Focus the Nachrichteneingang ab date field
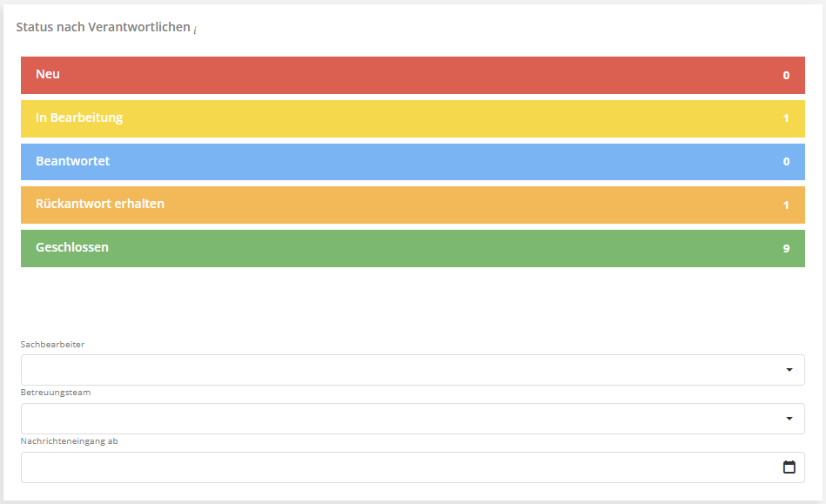This screenshot has width=826, height=504. coord(400,467)
